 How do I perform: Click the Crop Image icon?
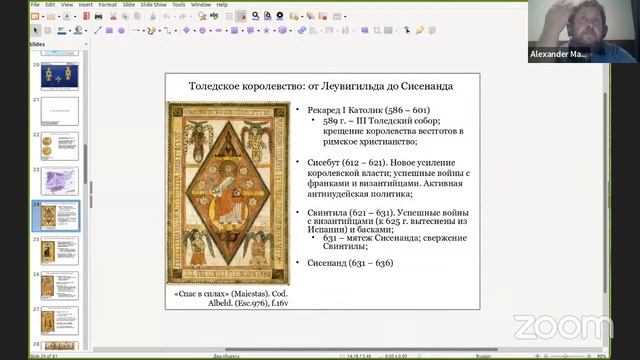[x=377, y=30]
